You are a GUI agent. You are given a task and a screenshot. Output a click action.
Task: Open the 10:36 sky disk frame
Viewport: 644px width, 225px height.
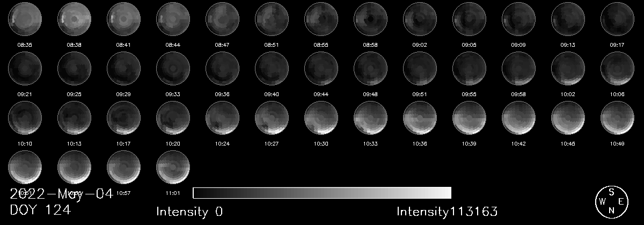coord(420,118)
